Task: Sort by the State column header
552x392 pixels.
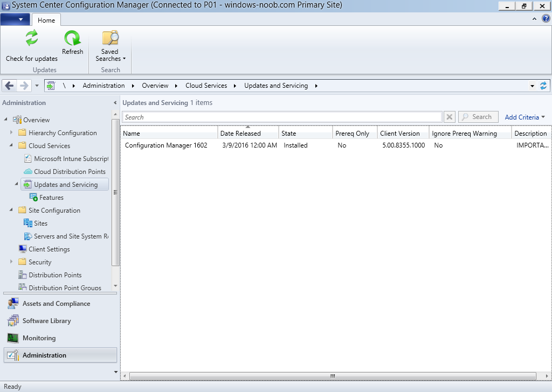Action: coord(306,133)
